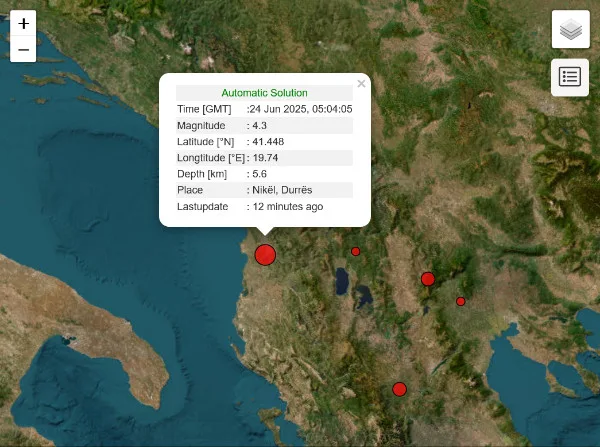600x447 pixels.
Task: Open the map layers selector
Action: click(571, 29)
